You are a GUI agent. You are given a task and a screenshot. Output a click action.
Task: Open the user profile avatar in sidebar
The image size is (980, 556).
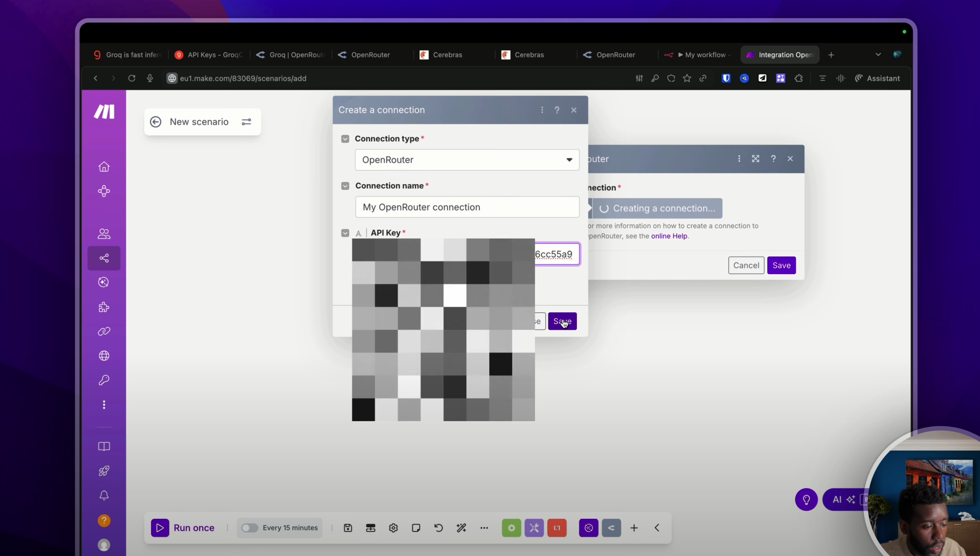click(x=104, y=545)
